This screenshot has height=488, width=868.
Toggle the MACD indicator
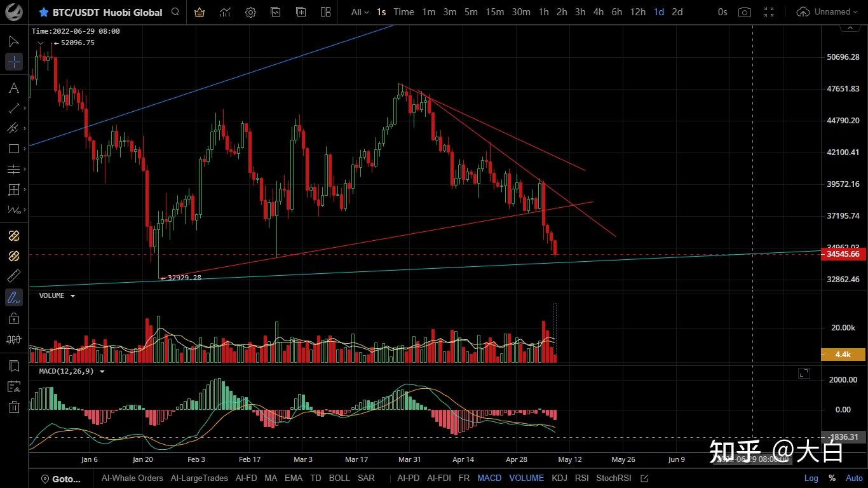coord(489,478)
